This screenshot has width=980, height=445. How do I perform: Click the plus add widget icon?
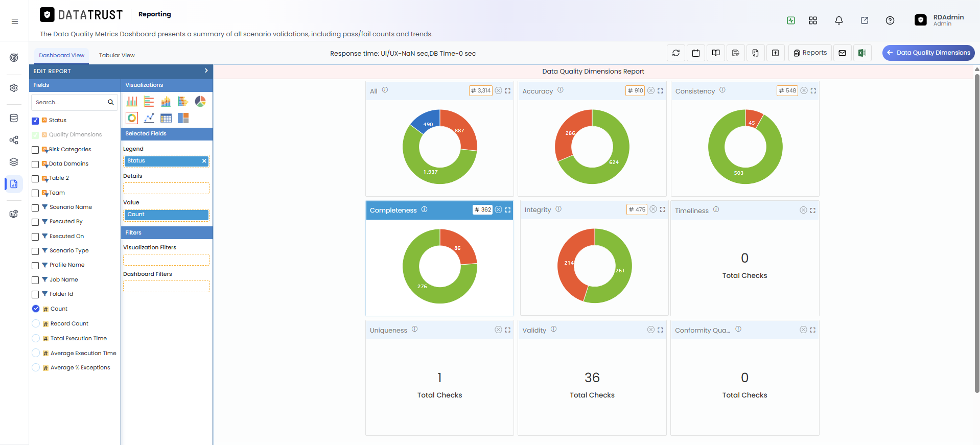[x=775, y=53]
